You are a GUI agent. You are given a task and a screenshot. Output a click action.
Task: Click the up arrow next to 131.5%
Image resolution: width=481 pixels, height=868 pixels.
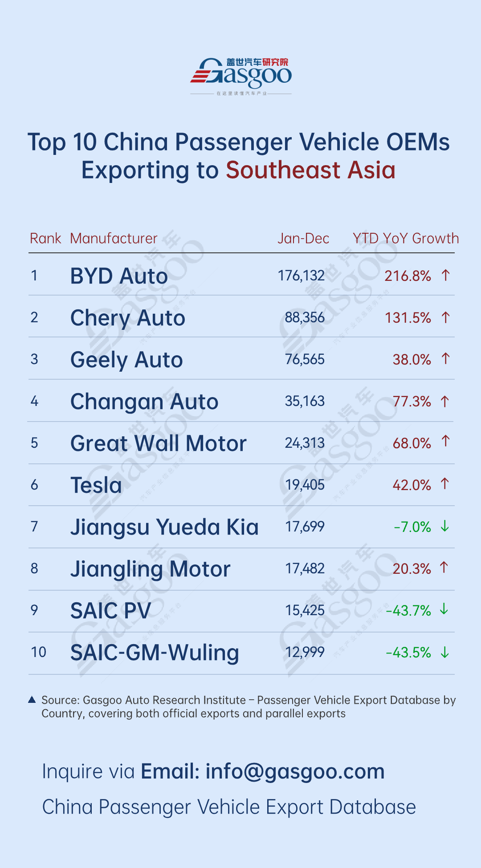[x=445, y=317]
